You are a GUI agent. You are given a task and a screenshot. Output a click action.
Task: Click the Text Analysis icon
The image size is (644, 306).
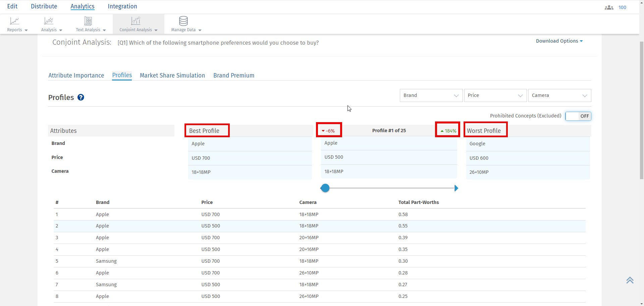click(88, 21)
